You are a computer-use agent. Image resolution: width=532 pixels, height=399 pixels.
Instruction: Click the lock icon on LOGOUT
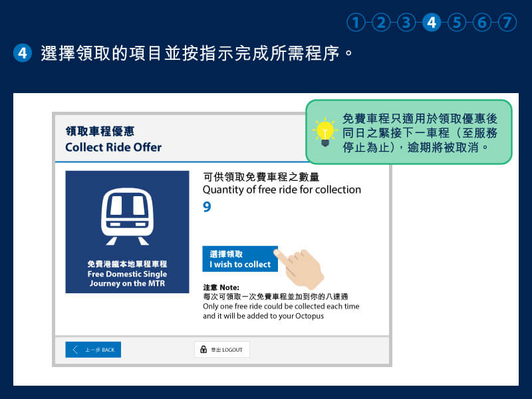(203, 350)
